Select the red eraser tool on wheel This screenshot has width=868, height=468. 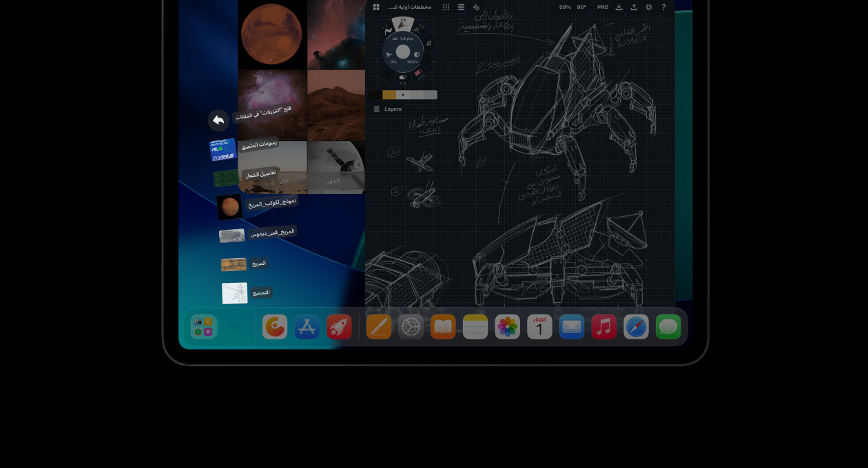click(418, 72)
